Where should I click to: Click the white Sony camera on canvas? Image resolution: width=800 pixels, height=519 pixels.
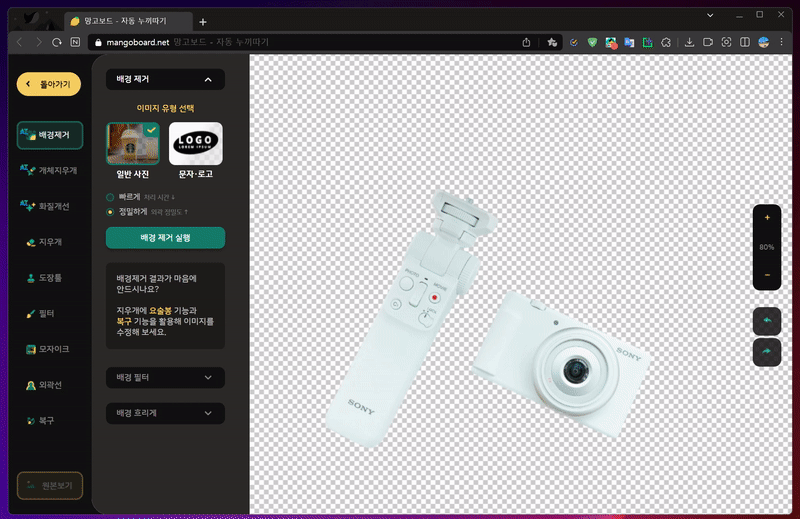[560, 363]
